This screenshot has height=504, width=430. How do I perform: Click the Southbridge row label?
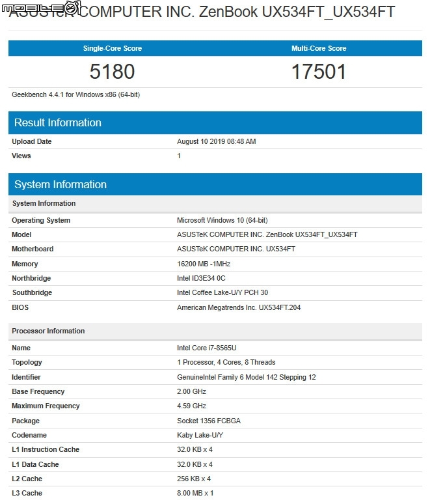(32, 292)
